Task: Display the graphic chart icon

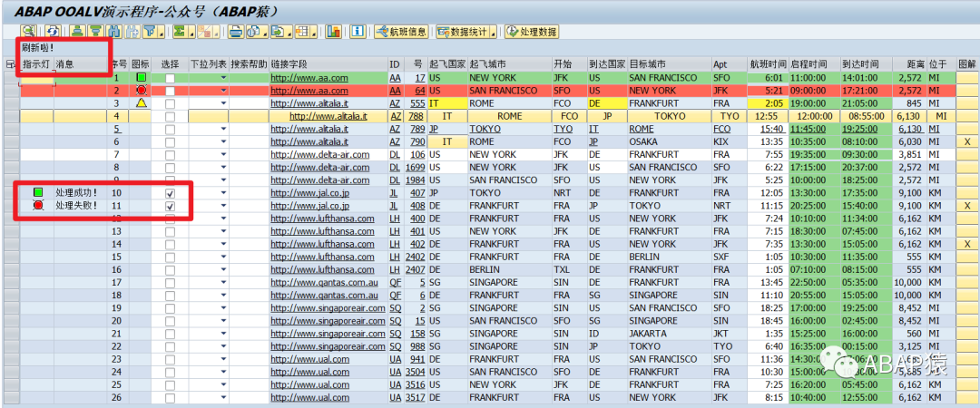Action: point(333,31)
